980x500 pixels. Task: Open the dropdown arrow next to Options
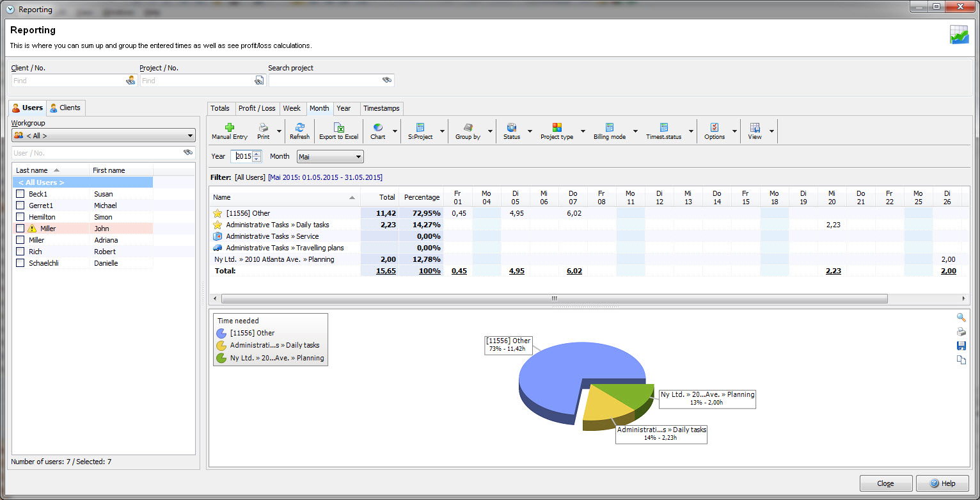pyautogui.click(x=735, y=131)
